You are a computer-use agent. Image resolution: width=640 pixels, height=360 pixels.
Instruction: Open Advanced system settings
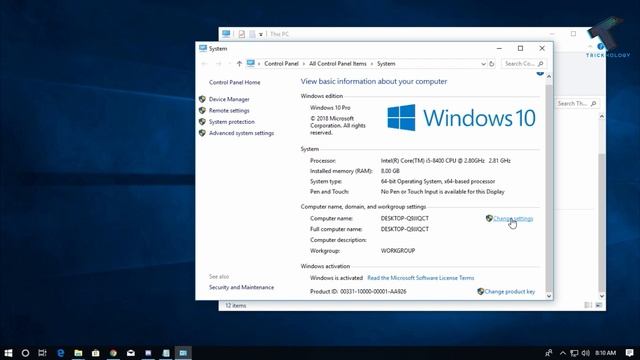point(241,133)
